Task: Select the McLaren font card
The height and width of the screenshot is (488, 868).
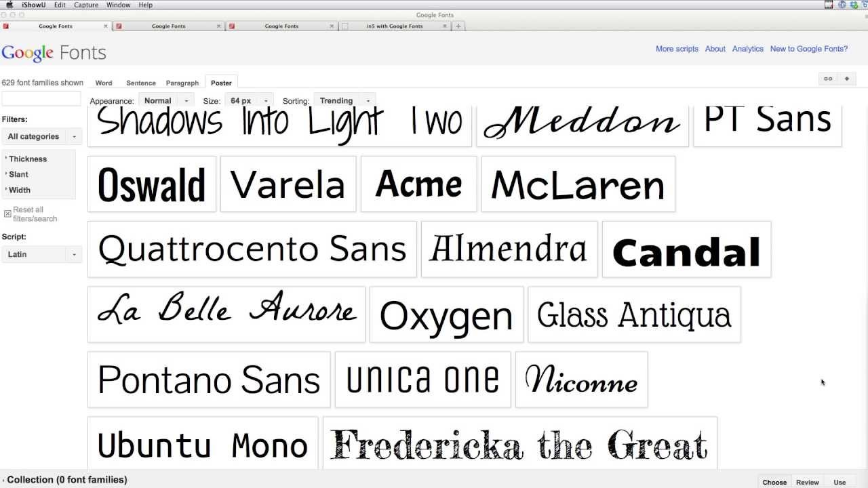Action: click(578, 184)
